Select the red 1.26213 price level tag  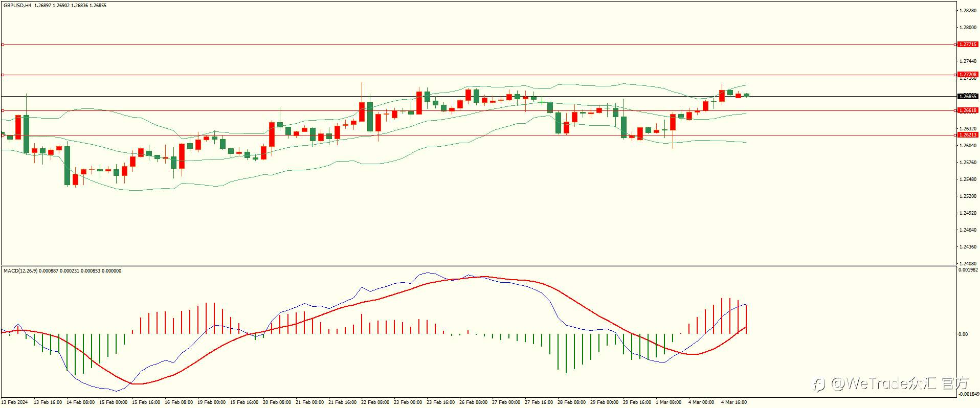pyautogui.click(x=968, y=135)
